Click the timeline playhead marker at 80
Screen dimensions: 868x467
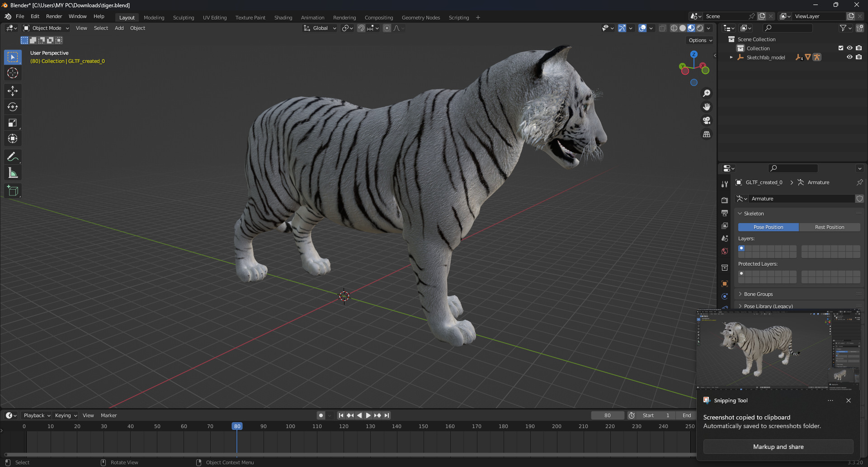click(237, 426)
